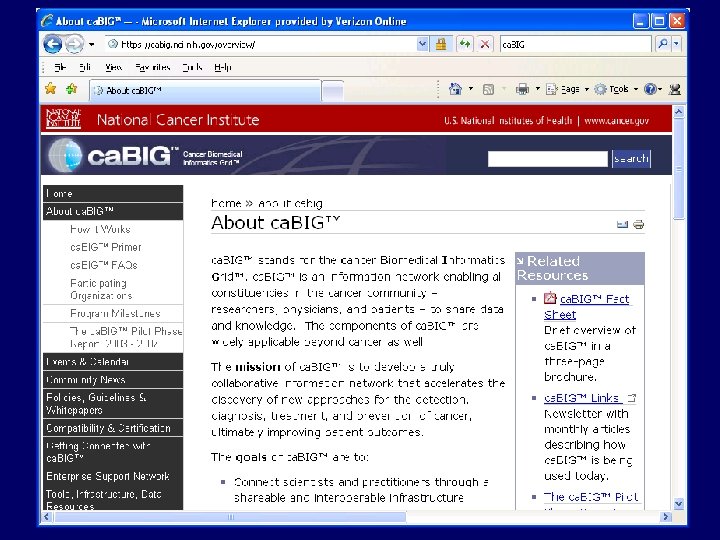Viewport: 720px width, 540px height.
Task: Select Getting Connected with caBIG item
Action: point(113,452)
